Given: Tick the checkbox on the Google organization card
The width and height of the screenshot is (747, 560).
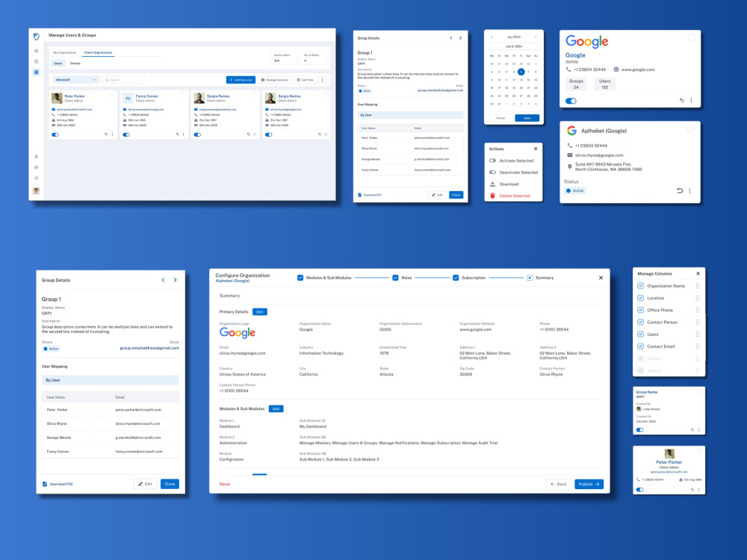Looking at the screenshot, I should click(x=692, y=38).
